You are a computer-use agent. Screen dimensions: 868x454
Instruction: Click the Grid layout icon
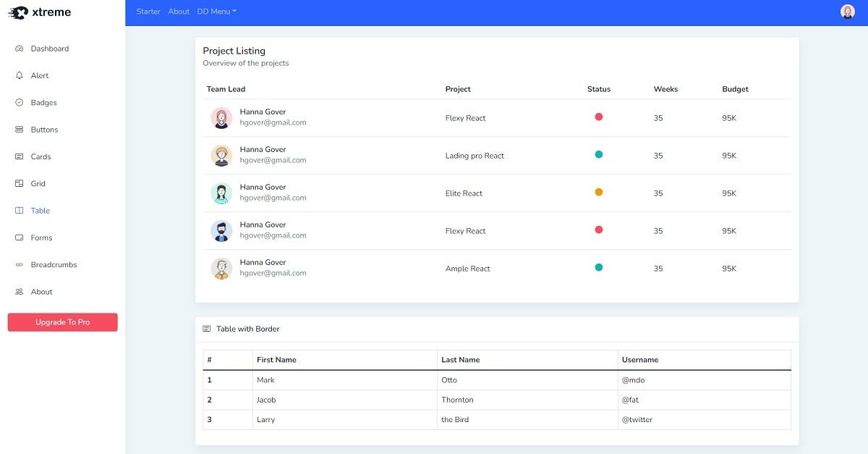[x=18, y=183]
